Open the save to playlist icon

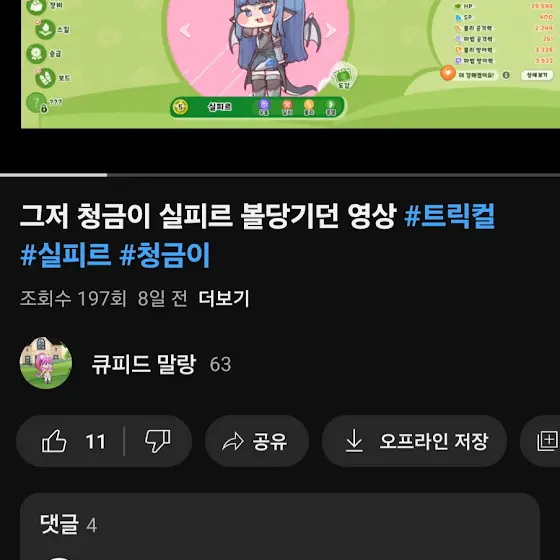click(547, 441)
